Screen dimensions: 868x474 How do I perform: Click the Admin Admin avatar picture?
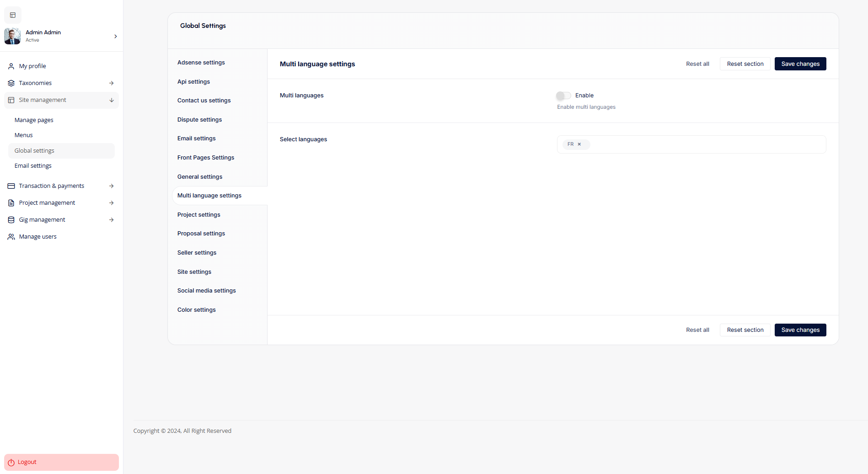point(12,36)
